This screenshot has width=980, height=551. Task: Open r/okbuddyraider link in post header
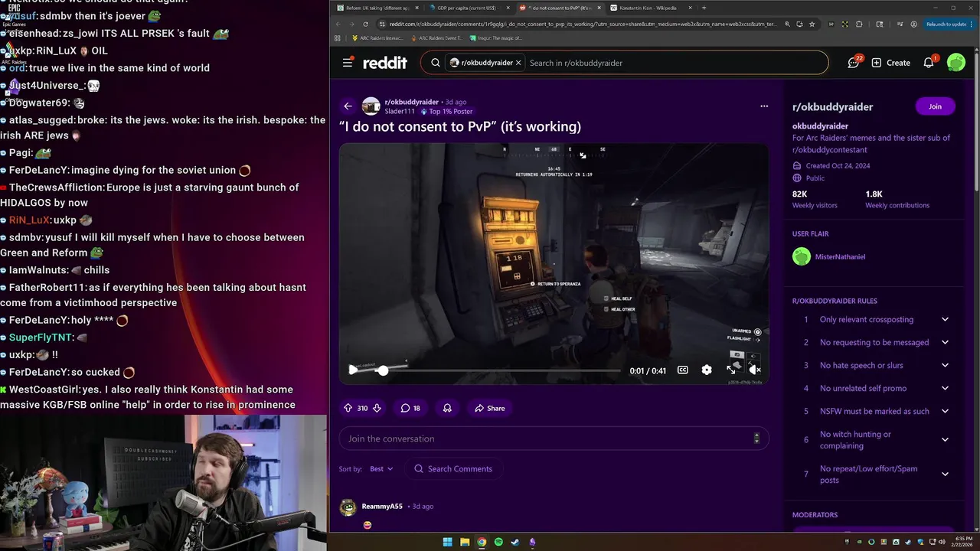pyautogui.click(x=411, y=102)
